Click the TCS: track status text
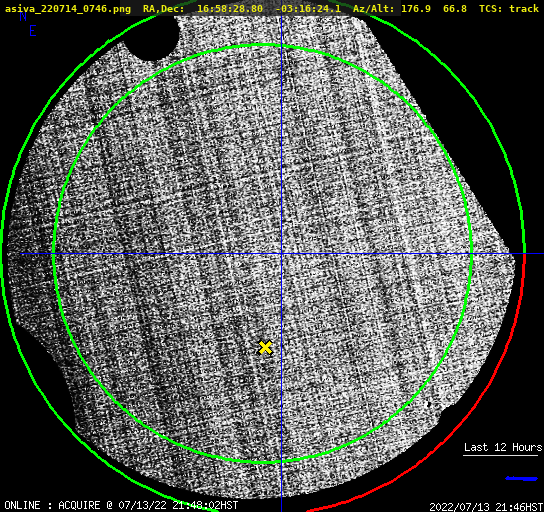Viewport: 544px width, 512px height. click(x=509, y=8)
